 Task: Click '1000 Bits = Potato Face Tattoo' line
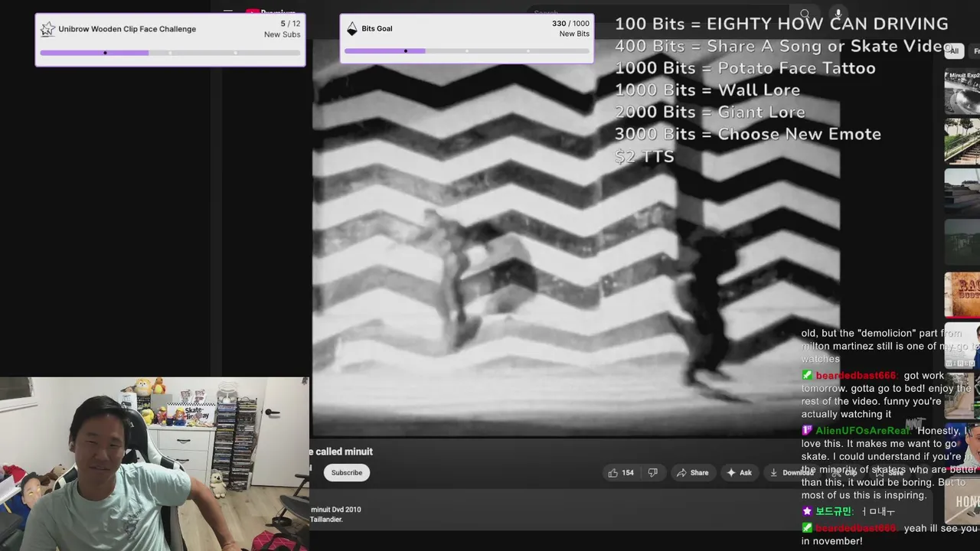pos(745,68)
